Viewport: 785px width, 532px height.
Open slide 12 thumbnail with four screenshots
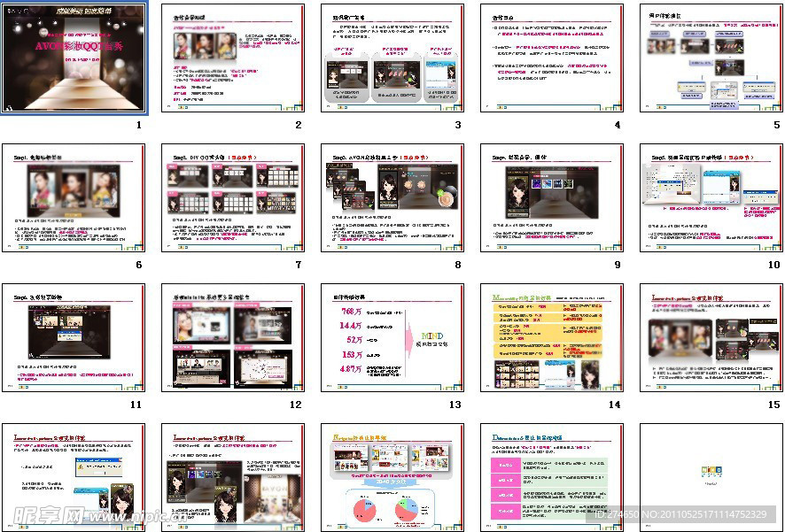[233, 338]
